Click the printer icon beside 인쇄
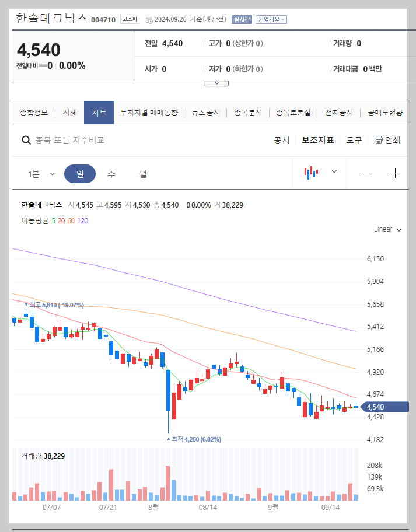The image size is (416, 532). [x=380, y=141]
